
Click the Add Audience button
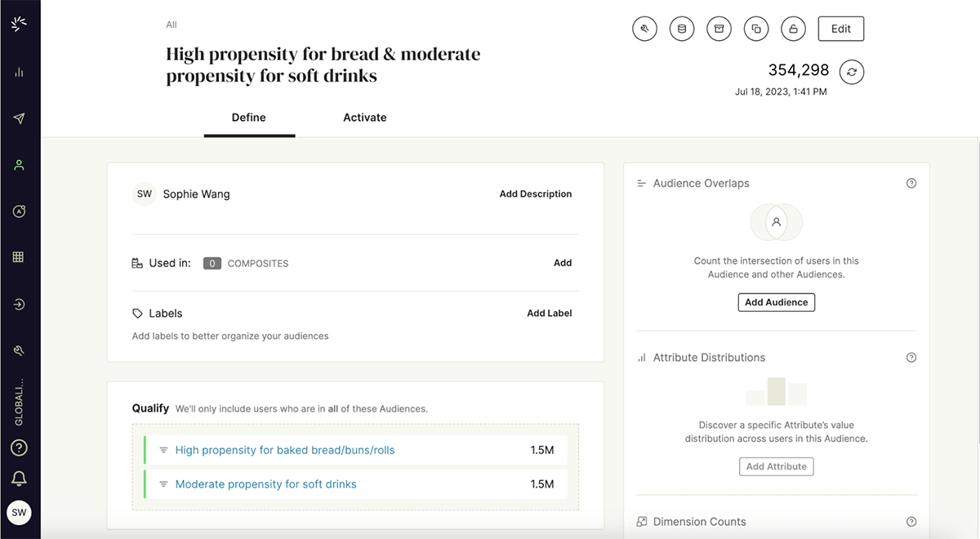click(x=776, y=302)
